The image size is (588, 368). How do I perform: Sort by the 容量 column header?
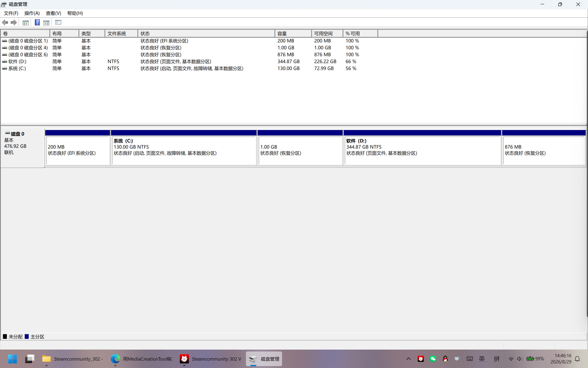[293, 33]
